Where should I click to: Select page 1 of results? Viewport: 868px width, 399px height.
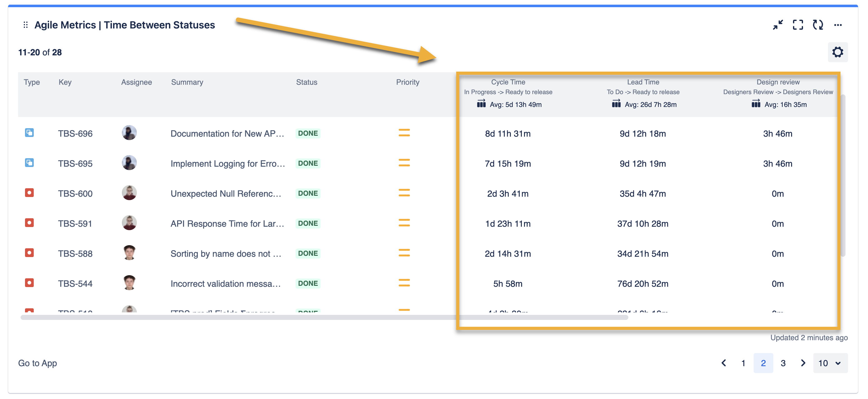[x=743, y=363]
